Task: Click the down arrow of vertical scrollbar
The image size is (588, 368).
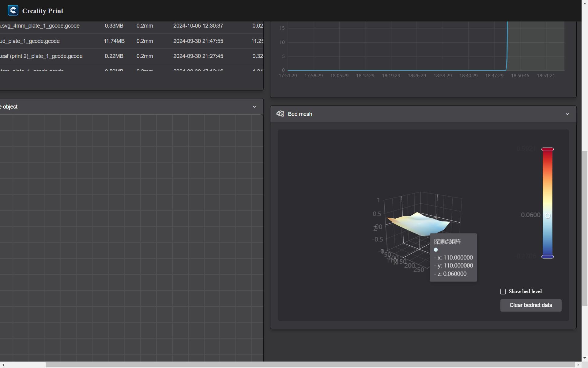Action: 585,358
